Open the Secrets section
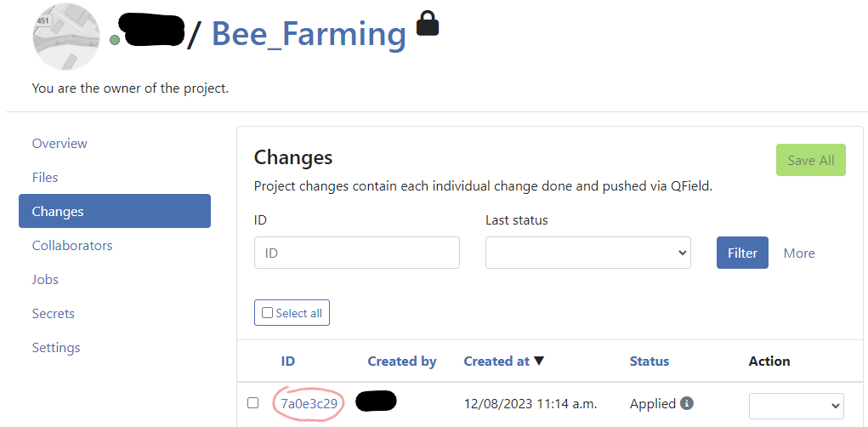The width and height of the screenshot is (868, 427). click(54, 313)
